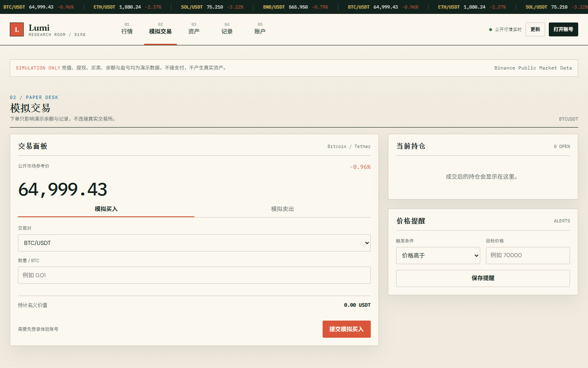Focus the 数量 / BTC quantity input
This screenshot has height=368, width=588.
point(194,275)
